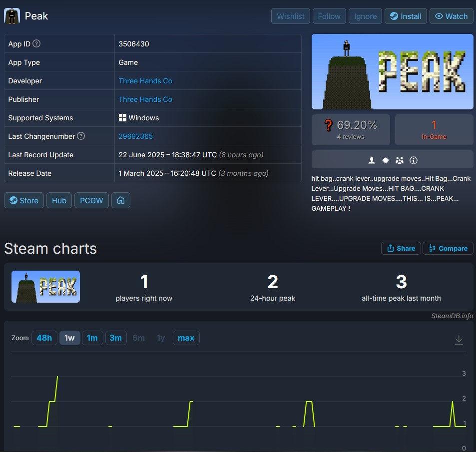Click the 1 In-Game counter box
The image size is (476, 452).
[x=434, y=130]
